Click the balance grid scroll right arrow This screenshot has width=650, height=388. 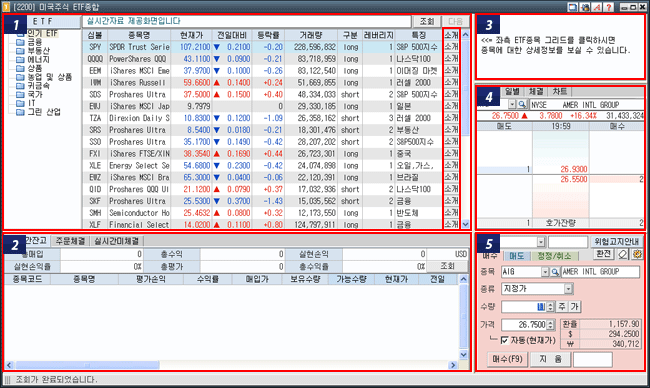coord(453,365)
